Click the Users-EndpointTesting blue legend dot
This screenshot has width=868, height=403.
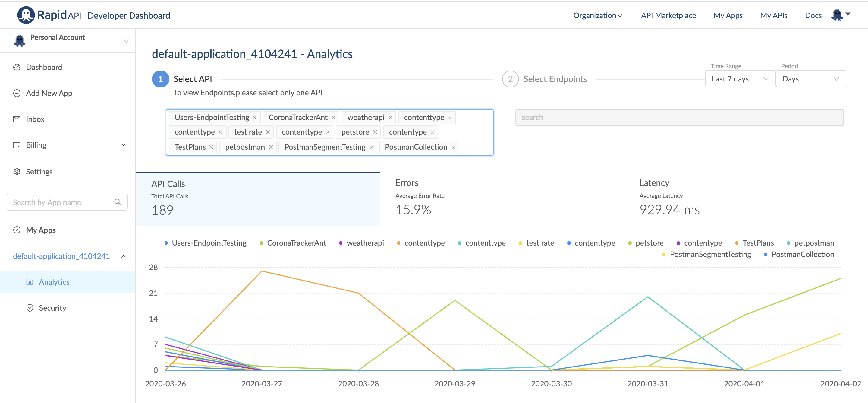(166, 243)
